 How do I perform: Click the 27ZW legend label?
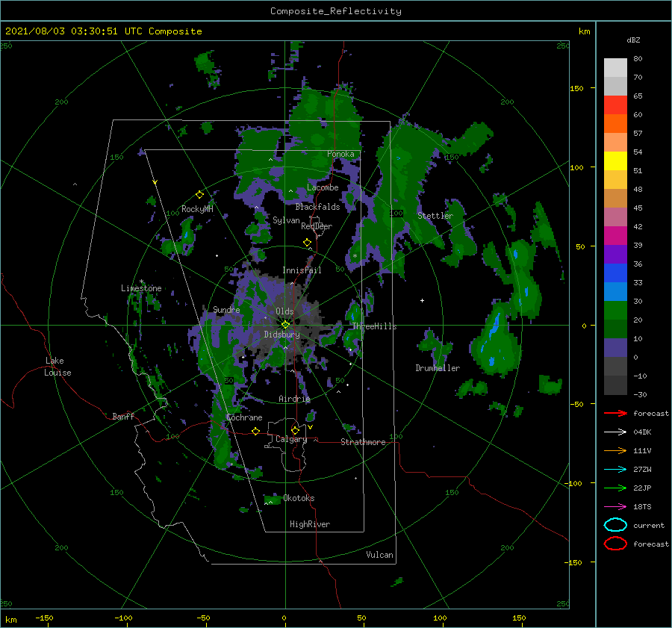point(642,470)
